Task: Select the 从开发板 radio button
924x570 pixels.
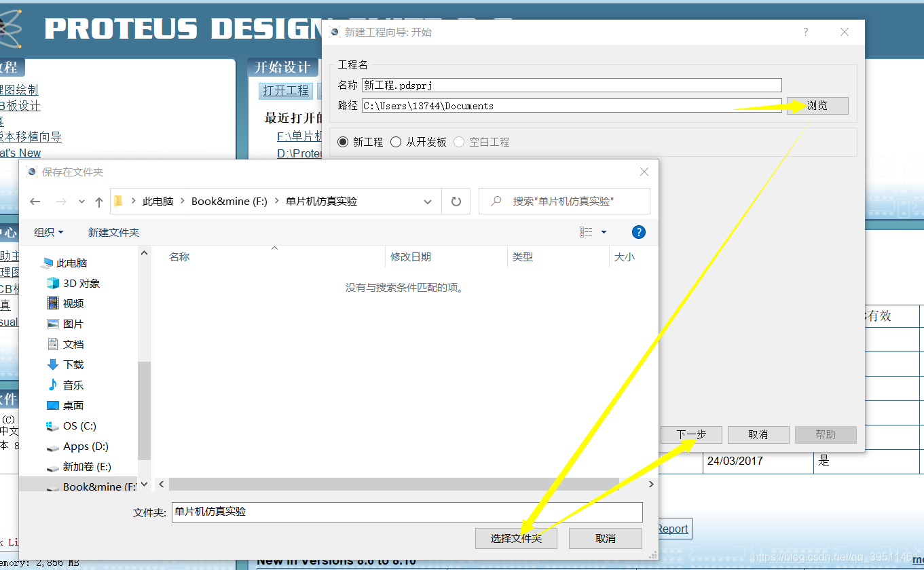Action: (x=419, y=142)
